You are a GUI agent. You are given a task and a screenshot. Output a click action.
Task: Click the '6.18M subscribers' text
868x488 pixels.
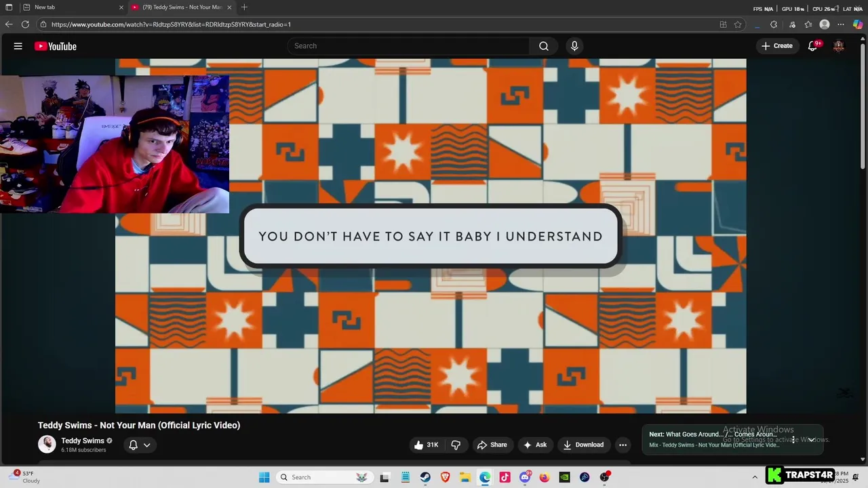tap(83, 450)
